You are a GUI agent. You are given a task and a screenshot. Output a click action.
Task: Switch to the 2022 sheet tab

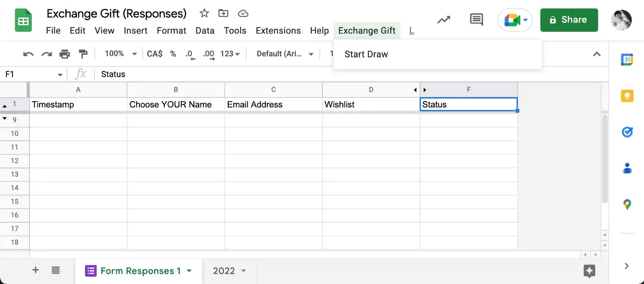click(224, 271)
